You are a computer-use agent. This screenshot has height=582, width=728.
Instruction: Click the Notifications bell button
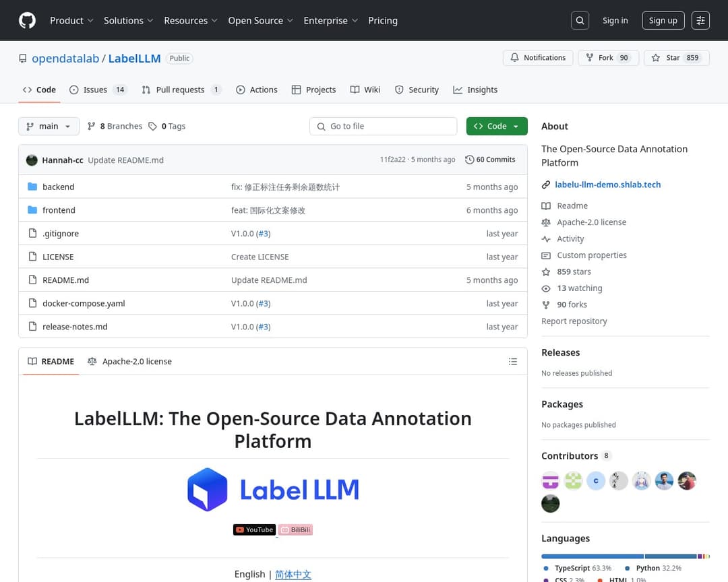[x=538, y=57]
